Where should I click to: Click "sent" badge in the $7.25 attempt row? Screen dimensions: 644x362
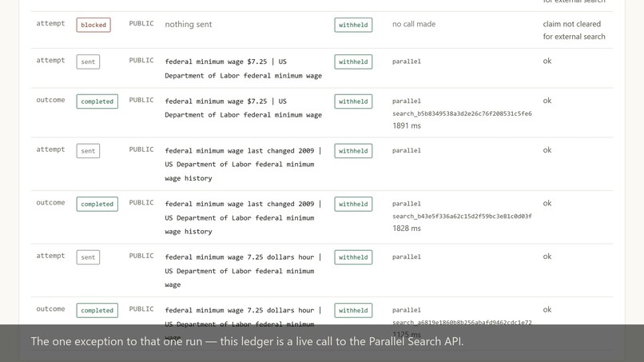88,62
